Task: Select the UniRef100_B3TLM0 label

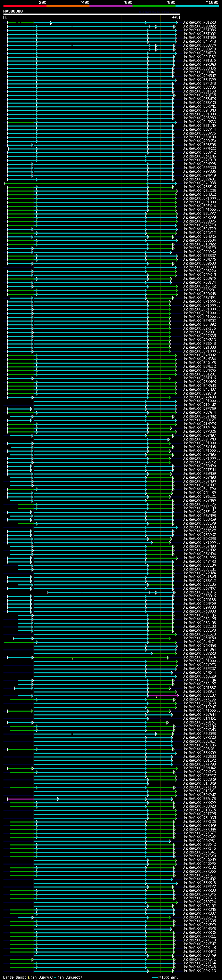Action: pyautogui.click(x=199, y=126)
